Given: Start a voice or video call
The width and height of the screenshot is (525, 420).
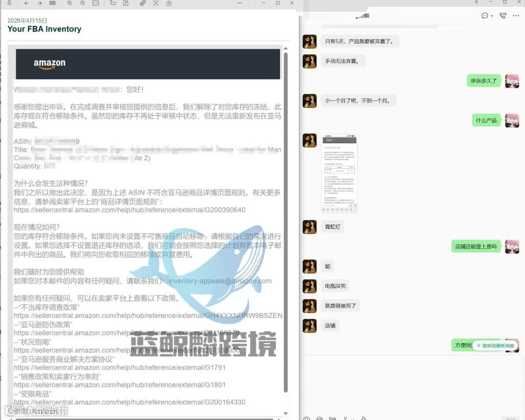Looking at the screenshot, I should (503, 16).
